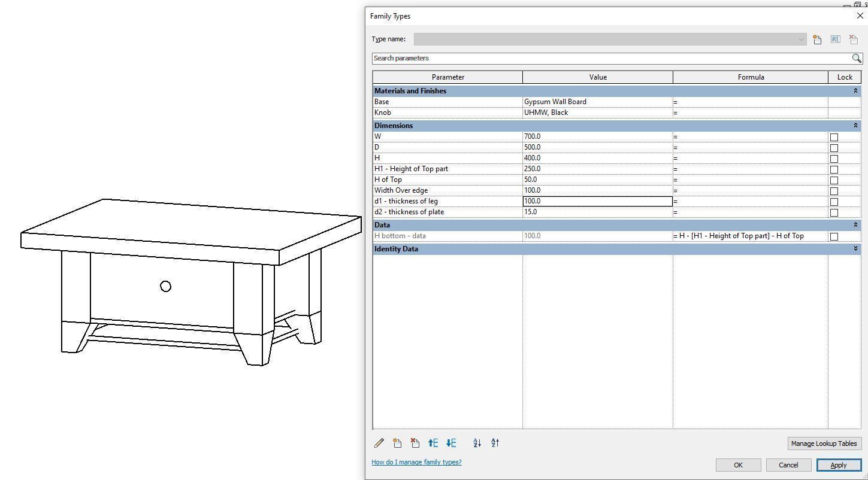Image resolution: width=868 pixels, height=480 pixels.
Task: Expand the Identity Data section
Action: click(x=855, y=249)
